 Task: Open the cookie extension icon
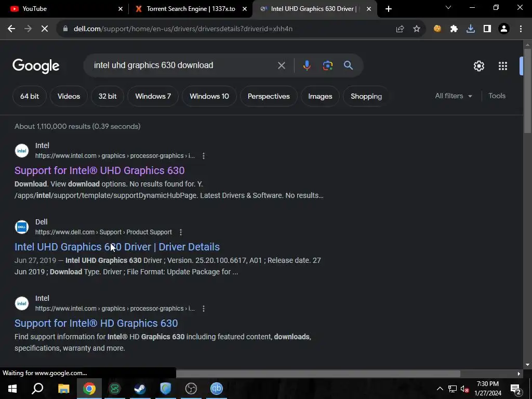[437, 29]
